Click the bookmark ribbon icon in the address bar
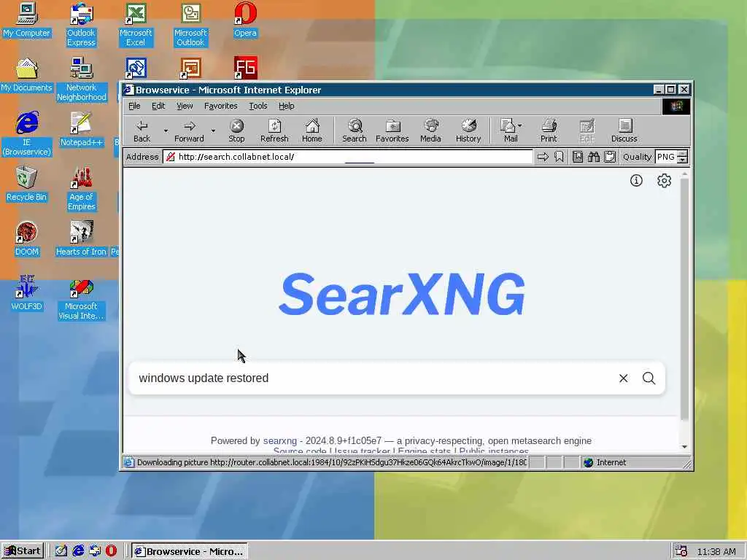747x560 pixels. click(x=559, y=157)
